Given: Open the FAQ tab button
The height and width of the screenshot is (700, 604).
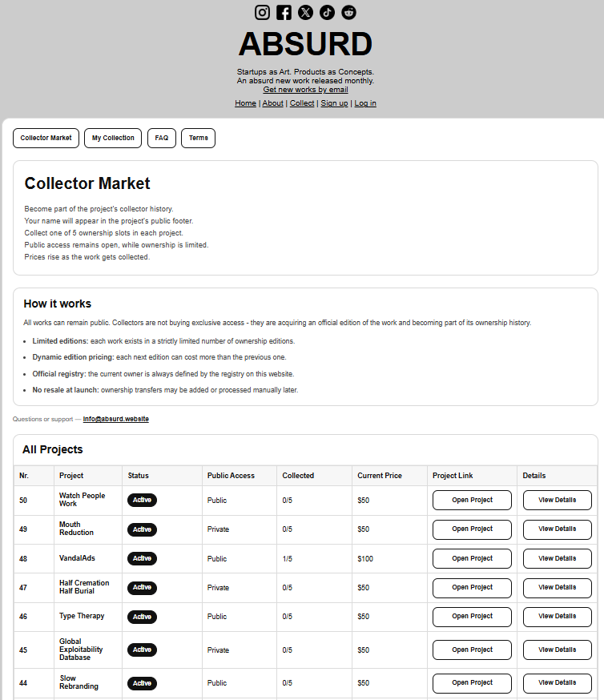Looking at the screenshot, I should click(x=162, y=138).
